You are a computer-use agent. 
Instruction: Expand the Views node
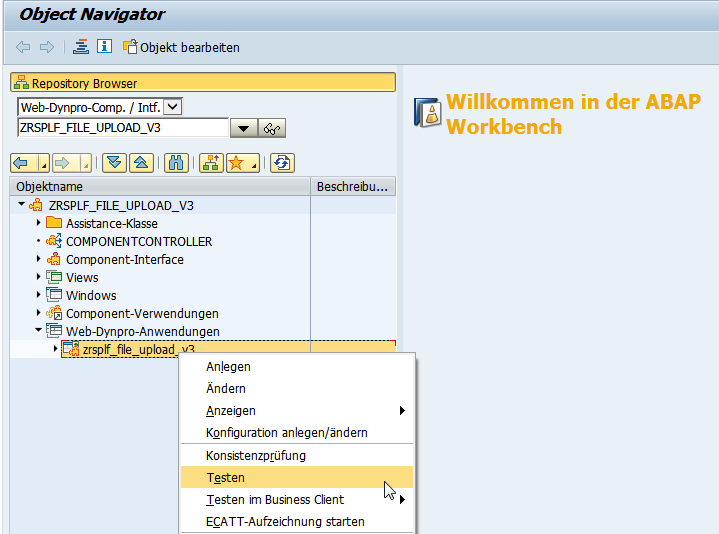pos(39,277)
